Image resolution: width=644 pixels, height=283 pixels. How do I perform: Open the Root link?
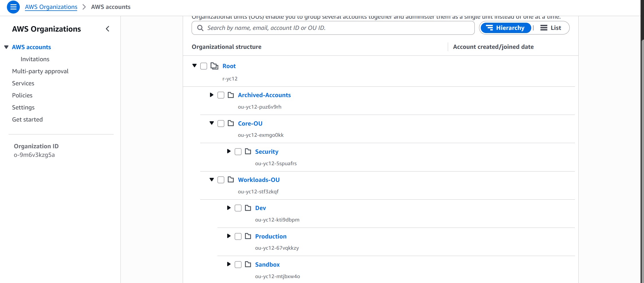(x=229, y=66)
